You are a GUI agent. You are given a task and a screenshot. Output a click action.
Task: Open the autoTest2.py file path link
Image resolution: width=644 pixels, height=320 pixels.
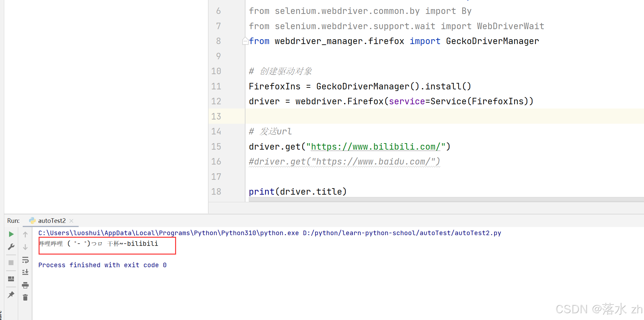(x=402, y=233)
